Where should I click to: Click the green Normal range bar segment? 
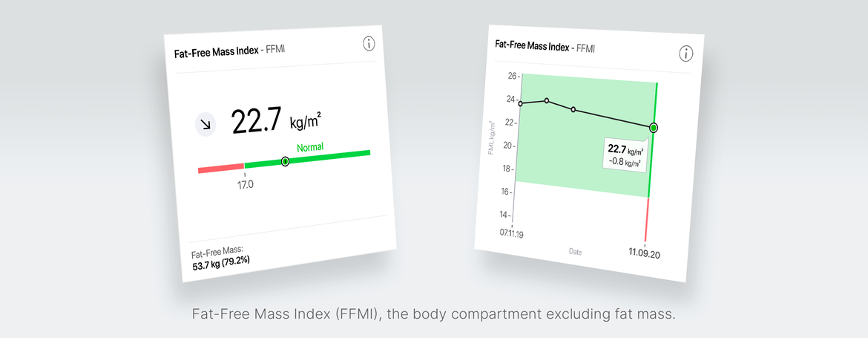coord(307,159)
